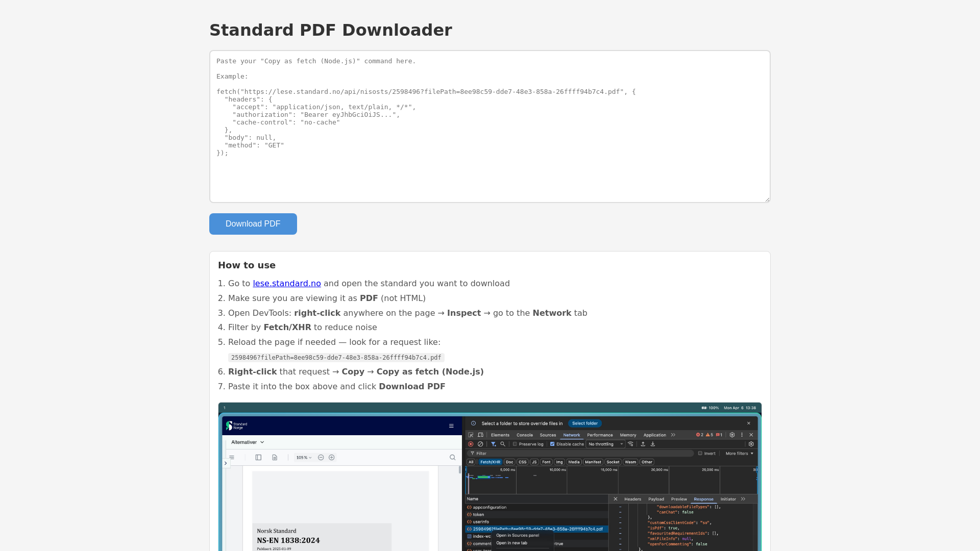Click the example request filename code snippet
The height and width of the screenshot is (551, 980).
click(336, 358)
